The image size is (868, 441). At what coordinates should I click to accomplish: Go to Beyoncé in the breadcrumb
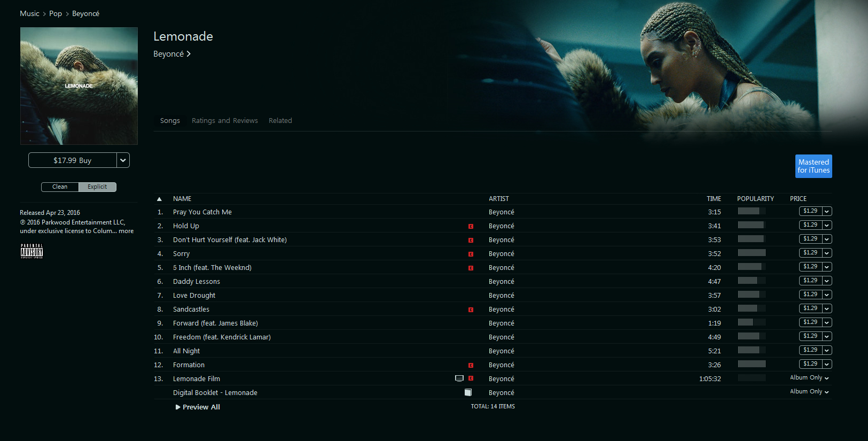pos(85,14)
